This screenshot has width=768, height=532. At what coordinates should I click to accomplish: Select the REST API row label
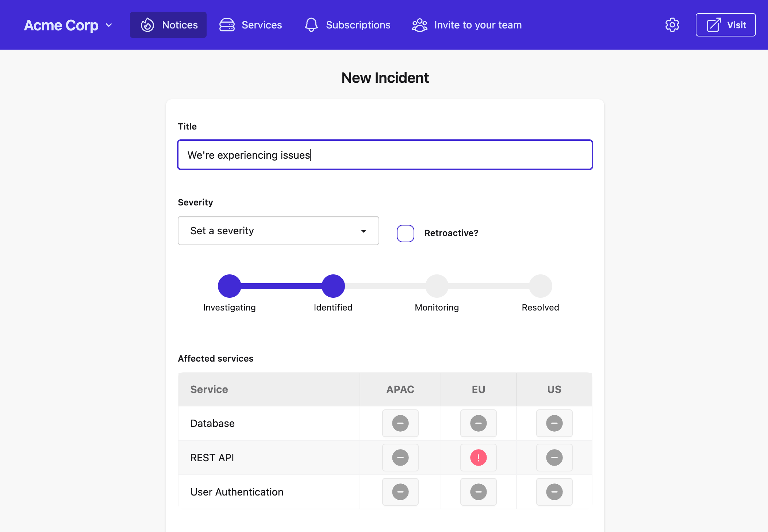click(212, 458)
